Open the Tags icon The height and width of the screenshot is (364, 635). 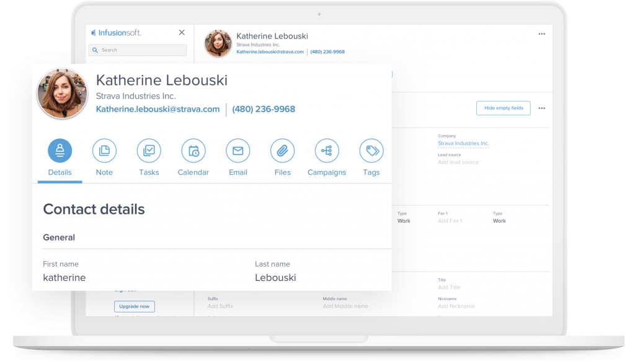tap(371, 151)
